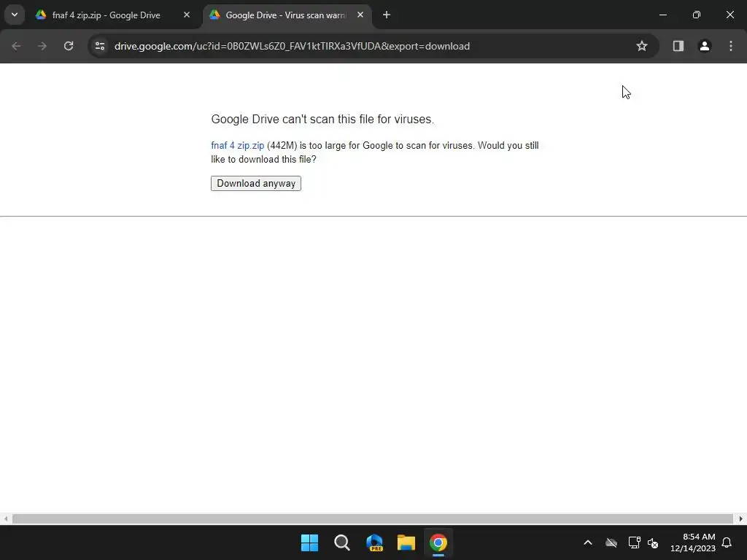Click the Chrome taskbar icon

coord(438,542)
